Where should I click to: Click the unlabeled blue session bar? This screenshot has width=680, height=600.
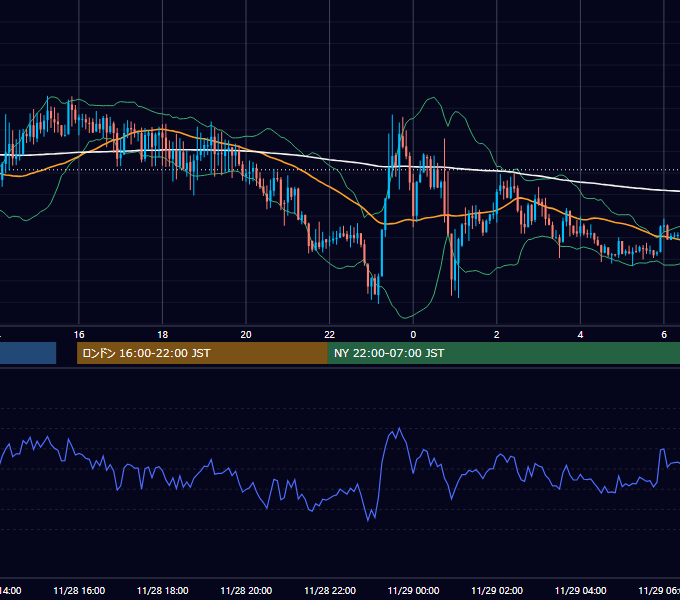(28, 353)
